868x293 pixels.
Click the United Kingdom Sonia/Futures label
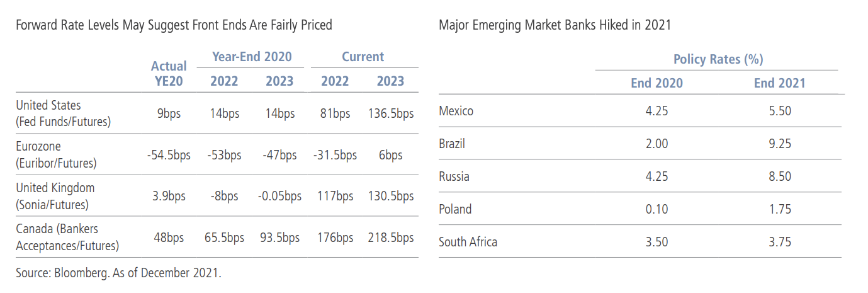tap(55, 196)
